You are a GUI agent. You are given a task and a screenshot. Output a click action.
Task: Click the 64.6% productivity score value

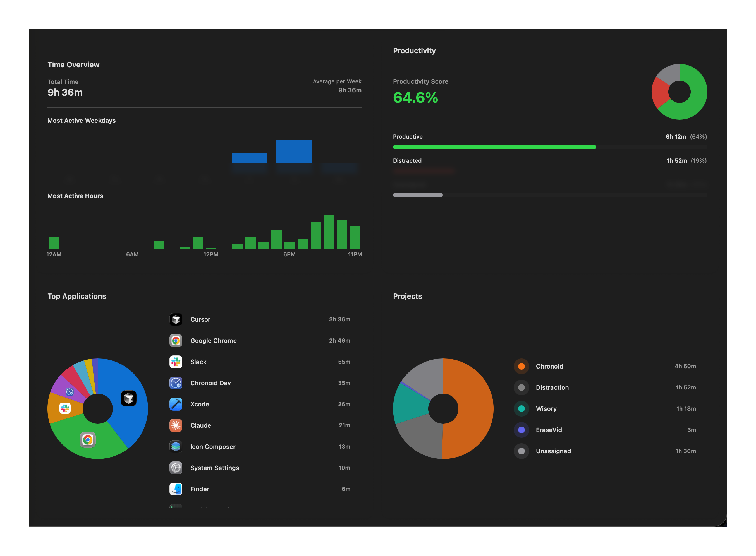[415, 98]
